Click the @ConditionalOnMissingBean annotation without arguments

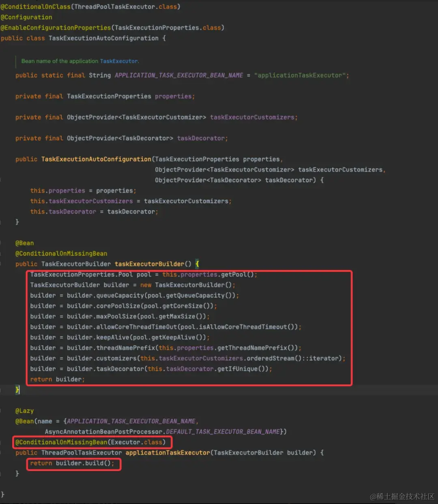pyautogui.click(x=61, y=254)
